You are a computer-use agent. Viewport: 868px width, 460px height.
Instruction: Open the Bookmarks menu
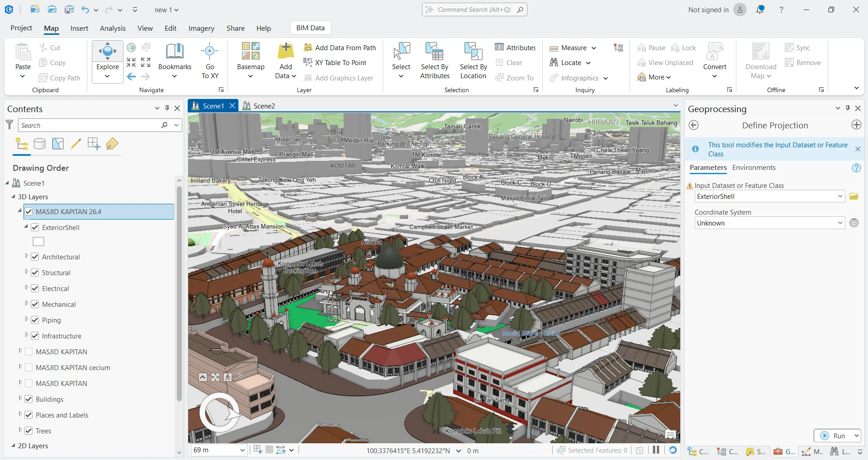[175, 61]
